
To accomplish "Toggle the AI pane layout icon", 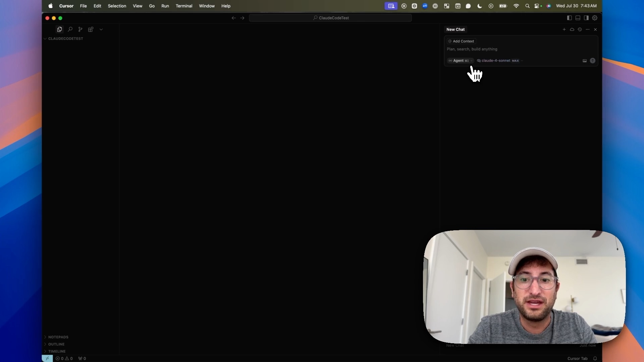I will [586, 18].
